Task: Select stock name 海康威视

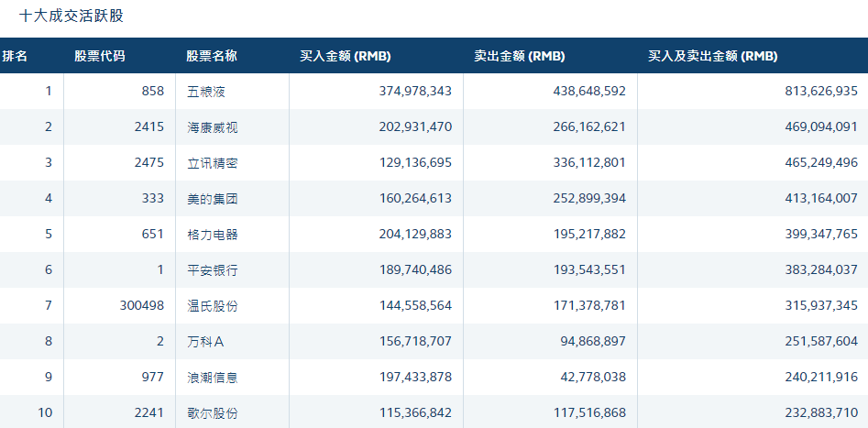Action: point(213,127)
